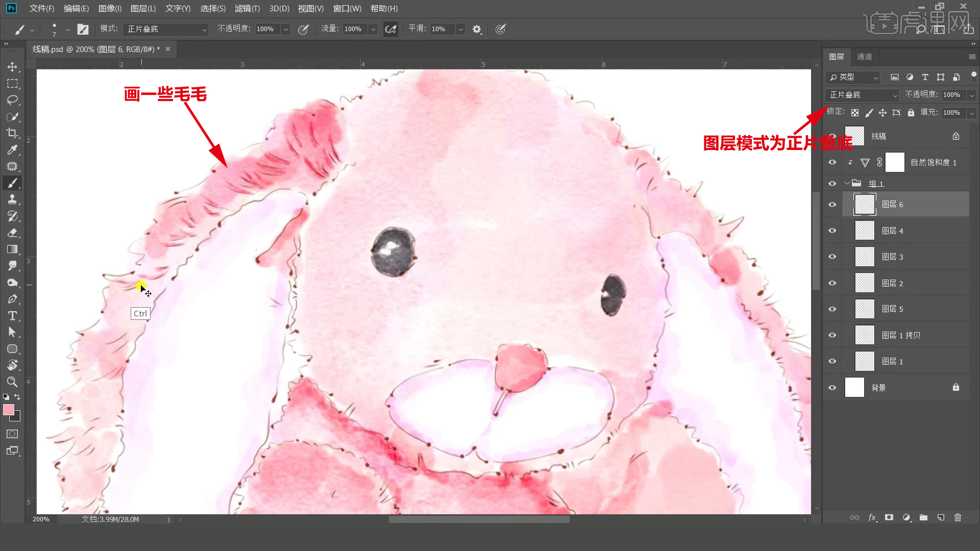Open the 窗口(W) menu
This screenshot has width=980, height=551.
click(347, 9)
